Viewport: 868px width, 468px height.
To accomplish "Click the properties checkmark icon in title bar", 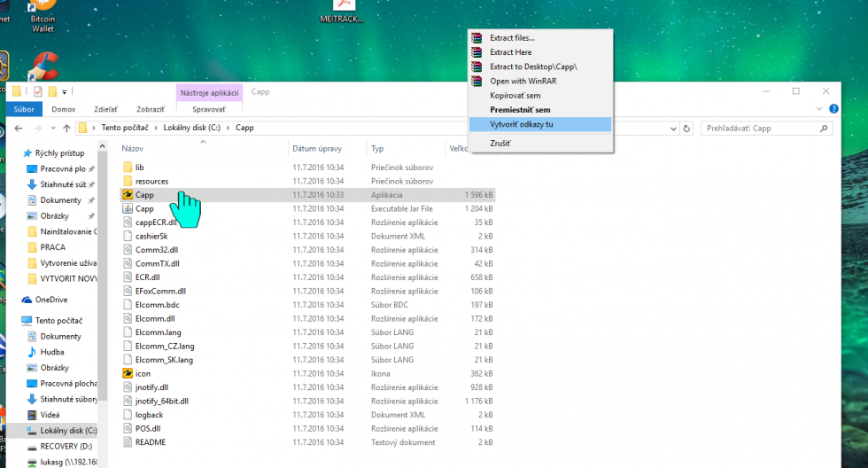I will 38,91.
